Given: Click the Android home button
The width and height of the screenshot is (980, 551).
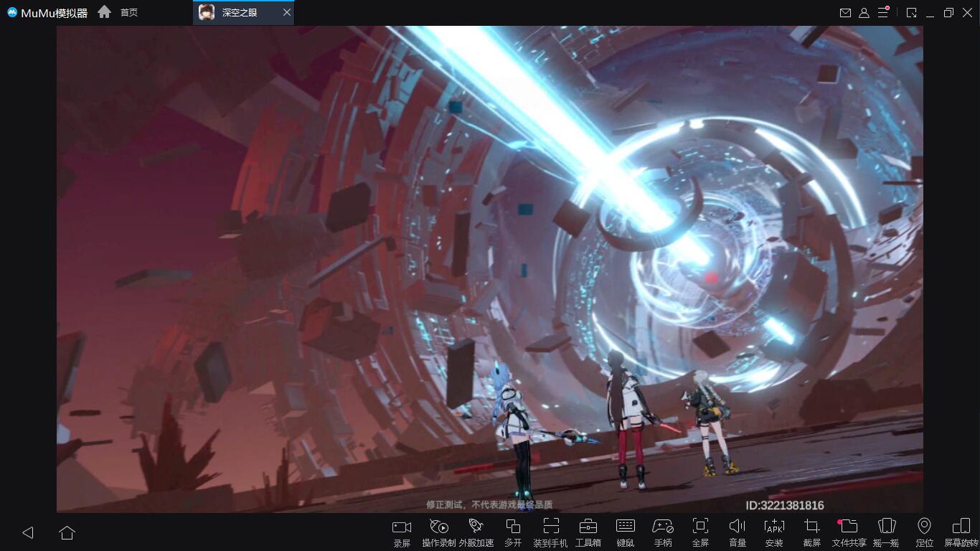Looking at the screenshot, I should click(67, 532).
